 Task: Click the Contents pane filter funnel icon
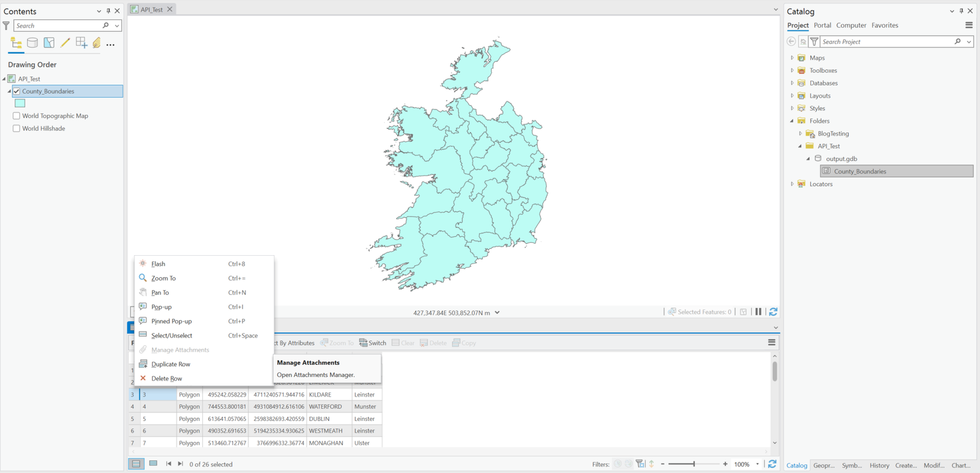tap(6, 26)
